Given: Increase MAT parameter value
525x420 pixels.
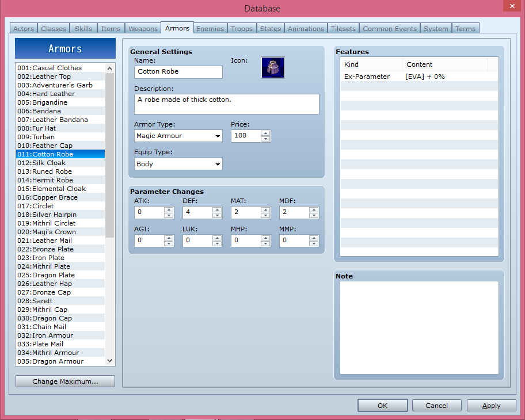Looking at the screenshot, I should pyautogui.click(x=265, y=209).
